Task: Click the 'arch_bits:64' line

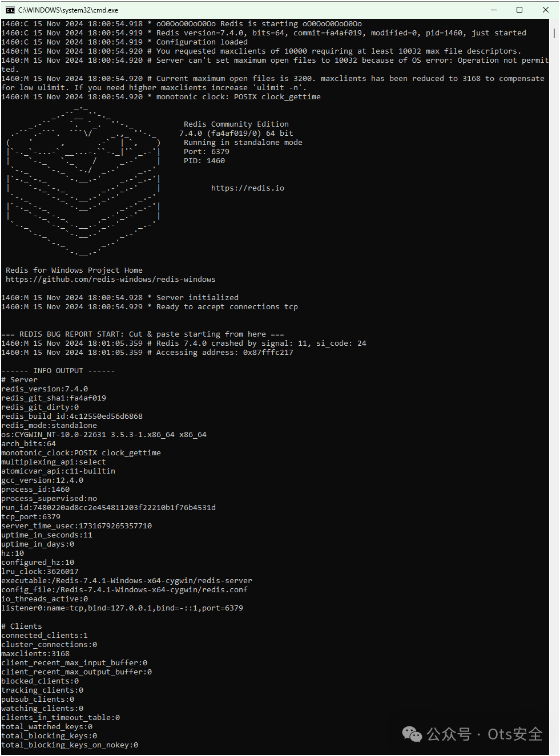Action: click(x=29, y=444)
